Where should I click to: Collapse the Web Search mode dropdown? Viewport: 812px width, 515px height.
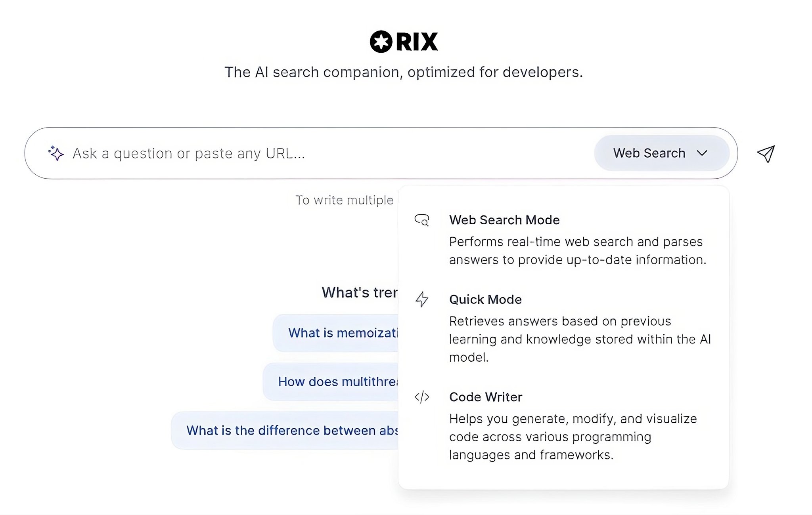pyautogui.click(x=662, y=153)
